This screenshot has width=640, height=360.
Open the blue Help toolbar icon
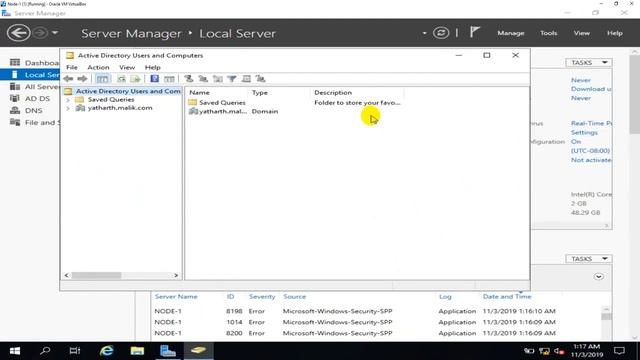coord(154,79)
